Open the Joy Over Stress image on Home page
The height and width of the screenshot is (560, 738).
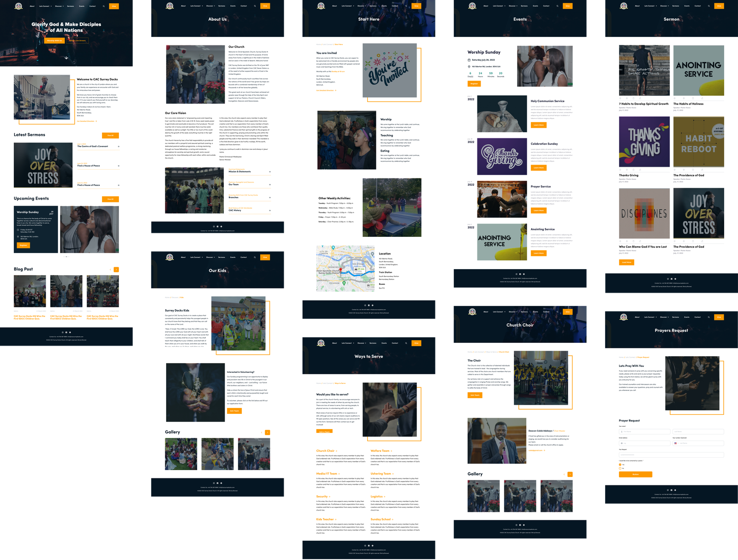[x=43, y=165]
